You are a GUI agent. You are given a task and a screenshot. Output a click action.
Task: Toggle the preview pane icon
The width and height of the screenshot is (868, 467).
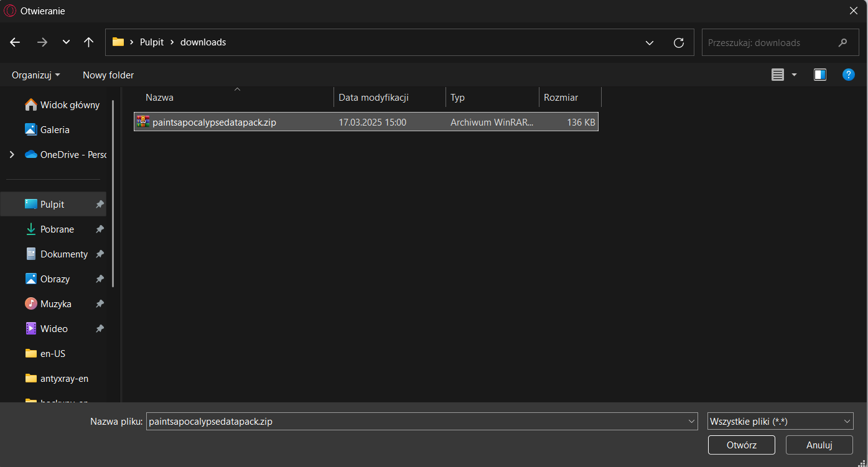819,75
